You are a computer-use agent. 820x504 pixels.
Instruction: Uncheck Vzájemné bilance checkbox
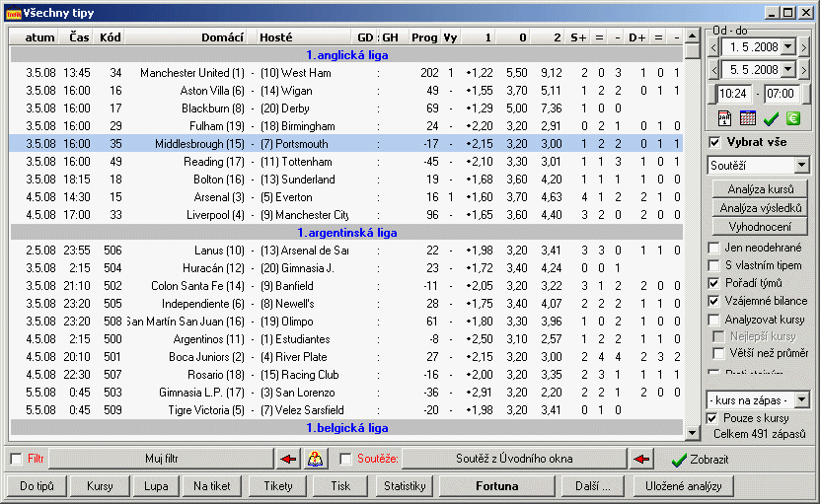[x=713, y=301]
